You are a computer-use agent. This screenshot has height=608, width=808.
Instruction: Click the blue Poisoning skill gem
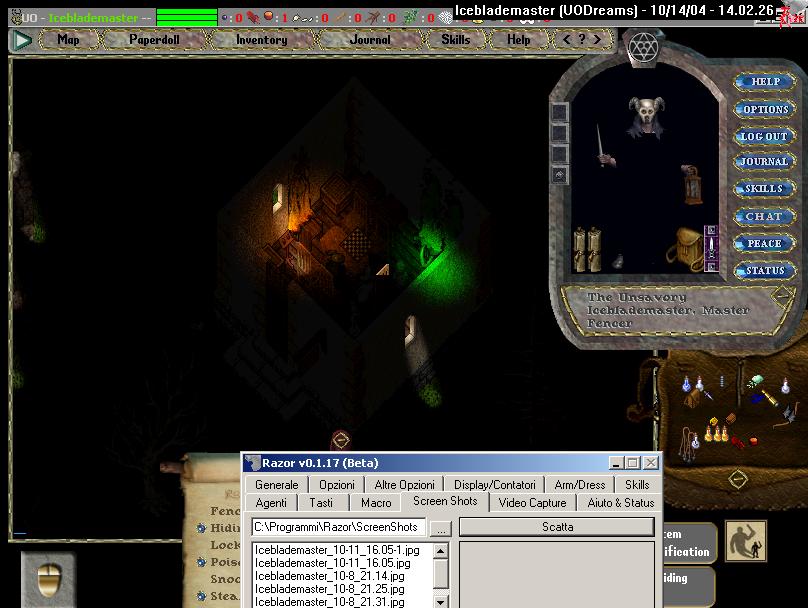click(x=201, y=562)
